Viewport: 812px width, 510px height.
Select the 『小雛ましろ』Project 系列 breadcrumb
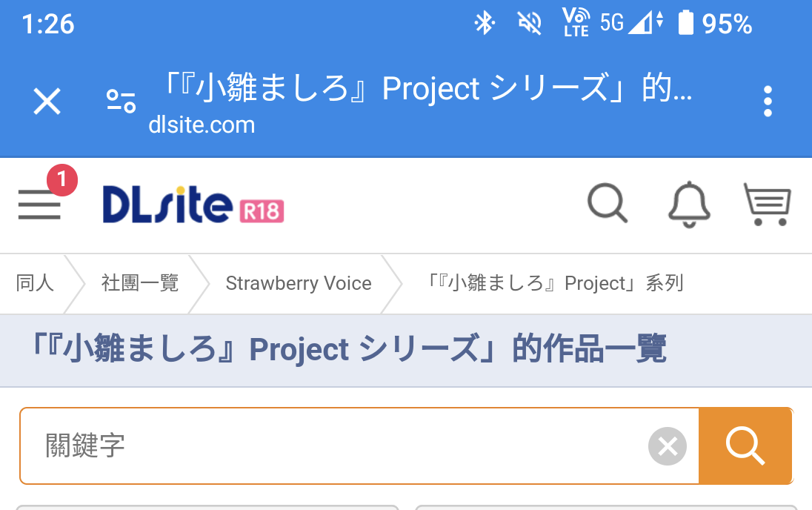pos(556,283)
